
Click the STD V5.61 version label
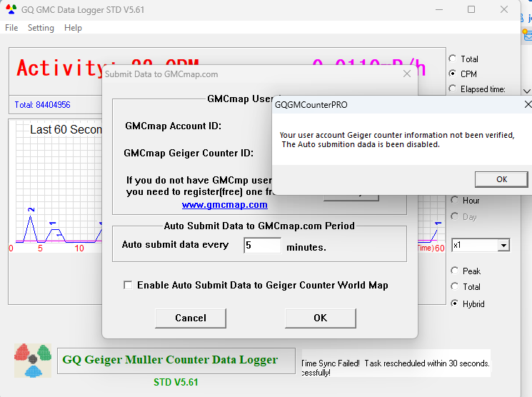pyautogui.click(x=176, y=383)
